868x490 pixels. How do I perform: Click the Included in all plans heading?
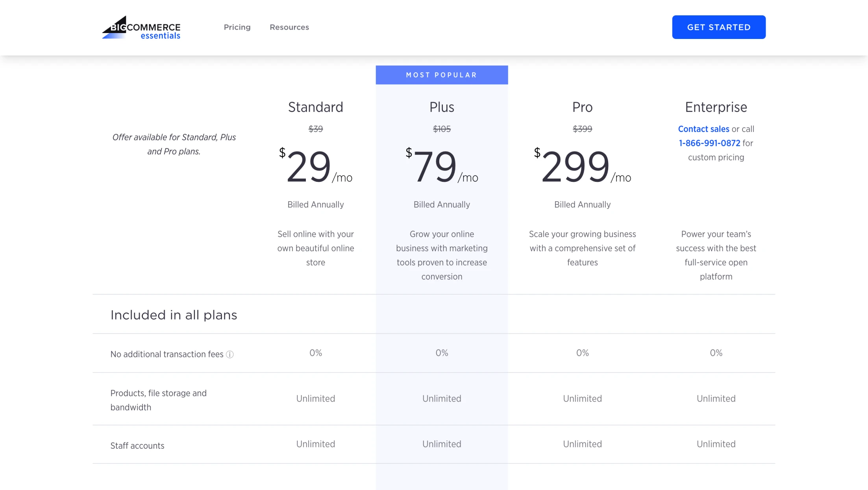tap(174, 314)
